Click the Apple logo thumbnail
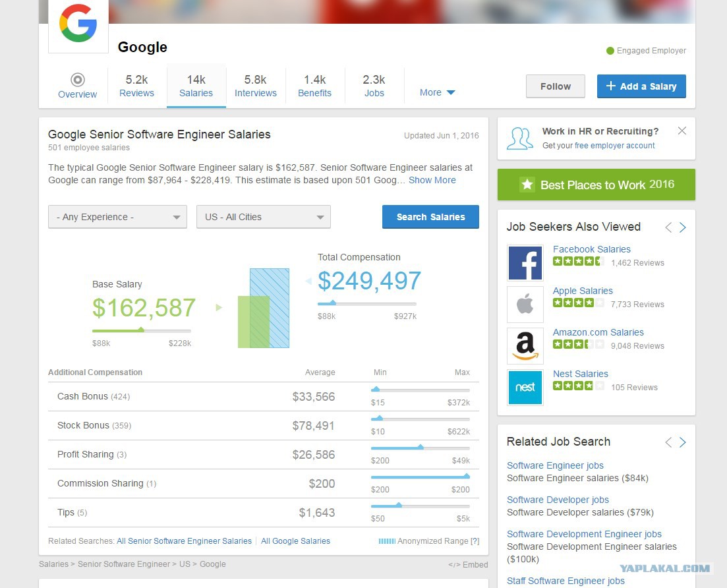Image resolution: width=727 pixels, height=588 pixels. point(525,304)
